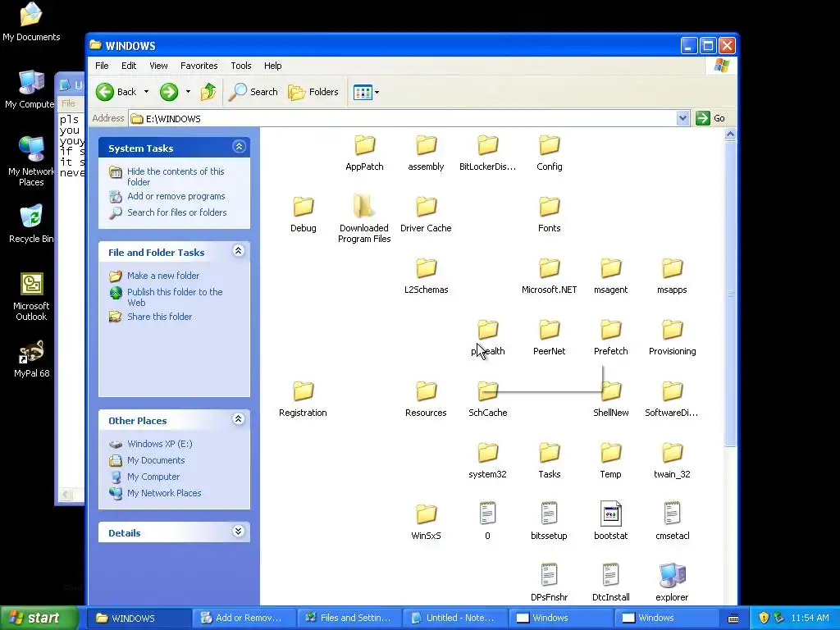Viewport: 840px width, 630px height.
Task: Open the Forward history dropdown arrow
Action: (x=188, y=92)
